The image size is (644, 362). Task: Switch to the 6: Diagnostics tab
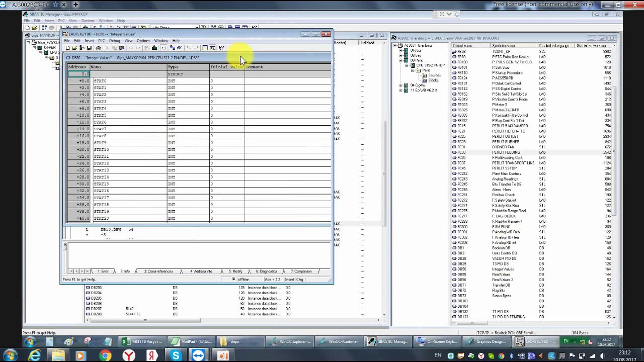pyautogui.click(x=267, y=271)
